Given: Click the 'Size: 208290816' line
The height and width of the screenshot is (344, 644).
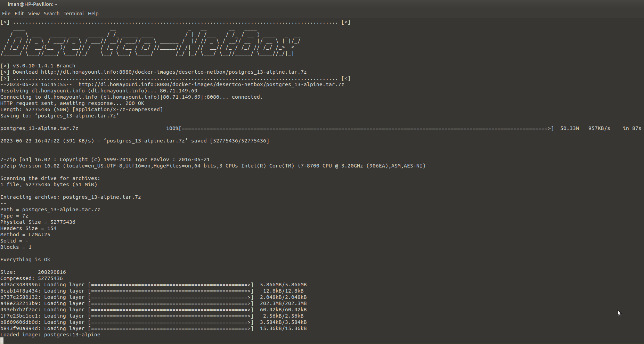Looking at the screenshot, I should (x=33, y=272).
